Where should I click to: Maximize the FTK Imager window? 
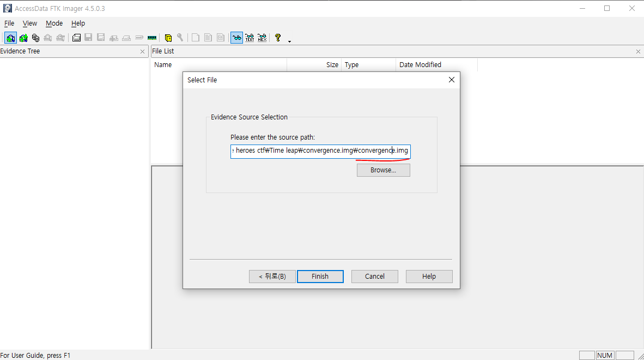[607, 8]
